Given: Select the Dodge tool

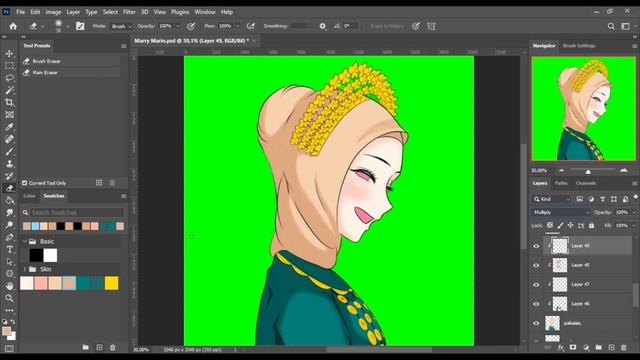Looking at the screenshot, I should pyautogui.click(x=9, y=225).
